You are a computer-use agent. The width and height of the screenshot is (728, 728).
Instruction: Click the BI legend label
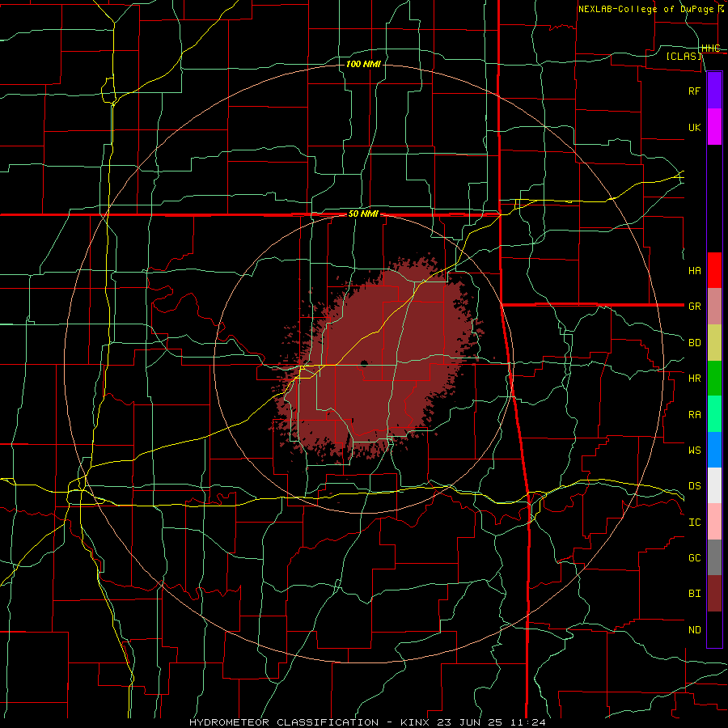[694, 594]
